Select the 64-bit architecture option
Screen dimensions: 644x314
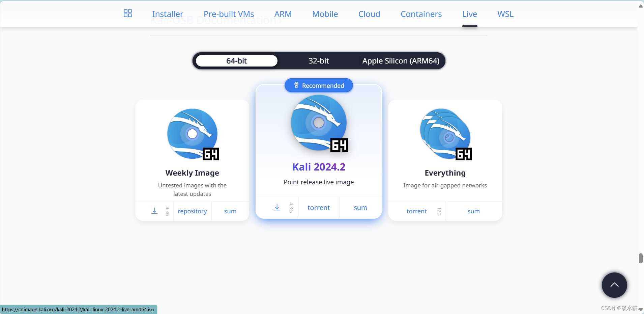(x=237, y=61)
